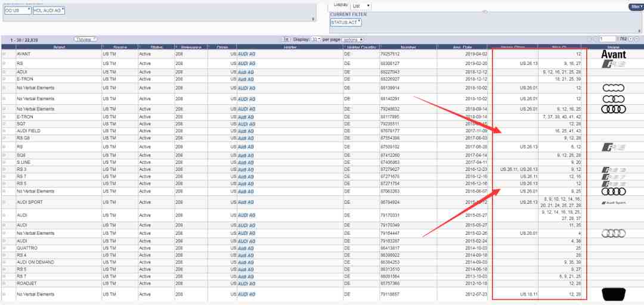Select brand cell AUDI ON DEMAND
The height and width of the screenshot is (305, 644).
35,262
